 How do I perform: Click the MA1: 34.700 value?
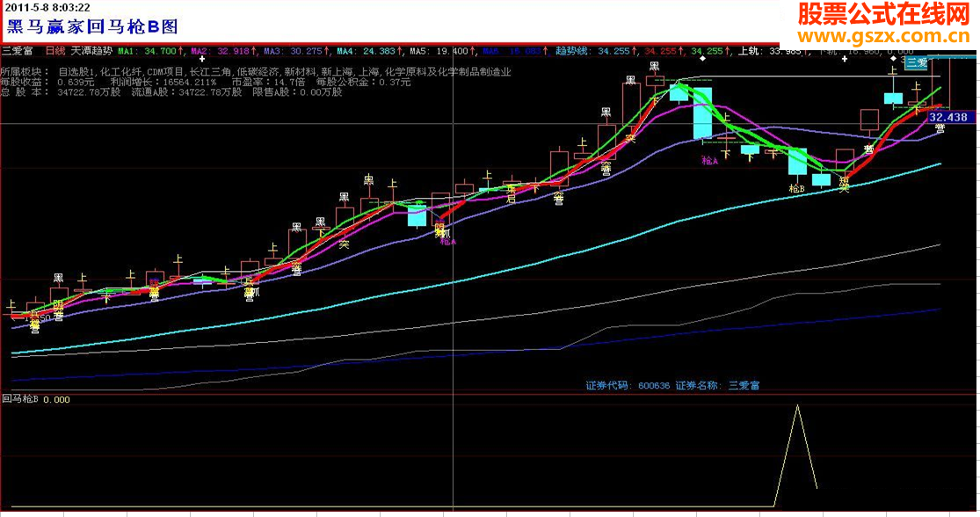(148, 51)
